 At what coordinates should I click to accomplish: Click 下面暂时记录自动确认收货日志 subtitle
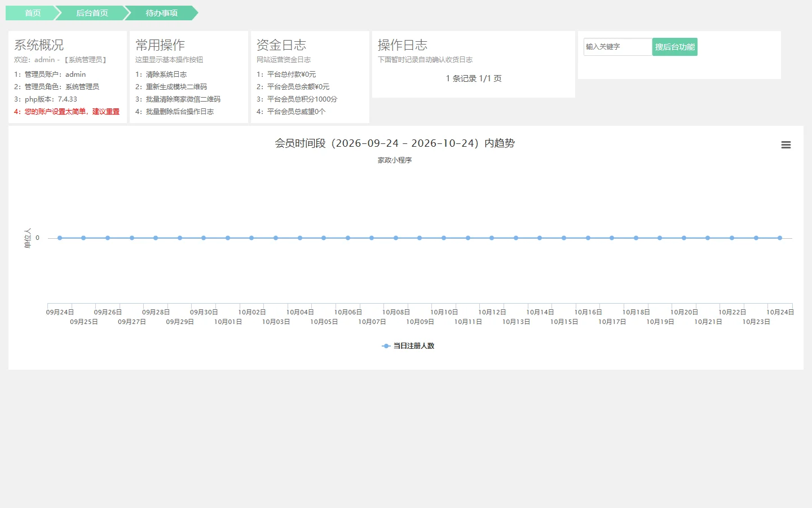425,60
